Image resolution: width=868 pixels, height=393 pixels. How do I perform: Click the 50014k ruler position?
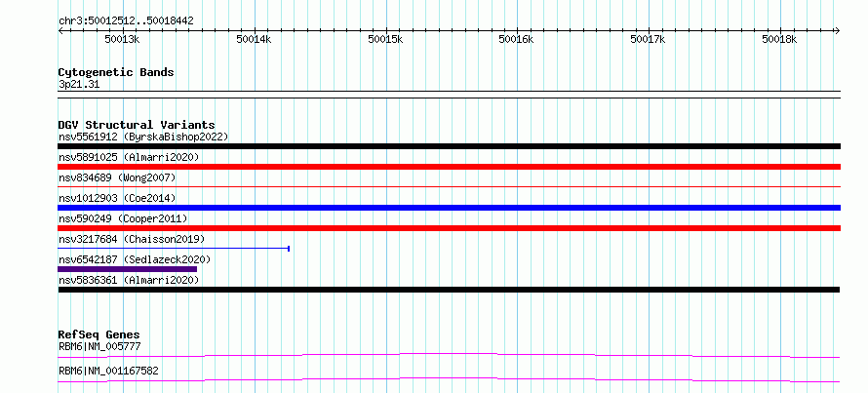coord(255,39)
